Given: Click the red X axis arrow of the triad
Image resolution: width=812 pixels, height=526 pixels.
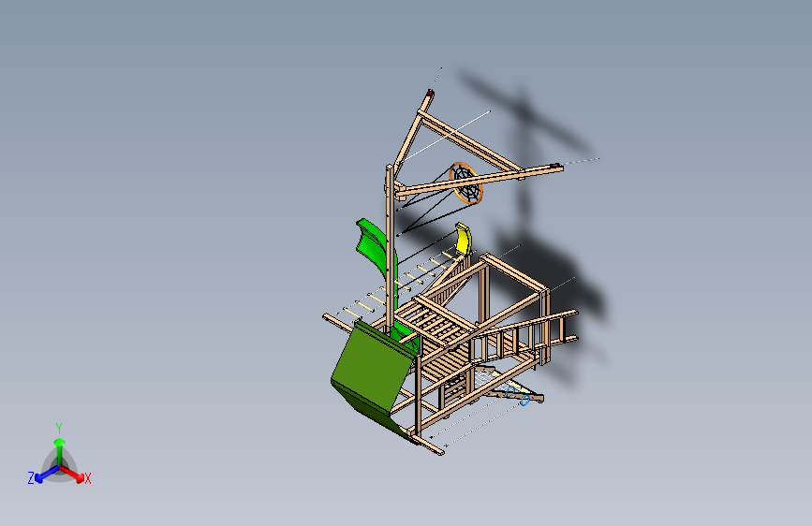Looking at the screenshot, I should 73,474.
